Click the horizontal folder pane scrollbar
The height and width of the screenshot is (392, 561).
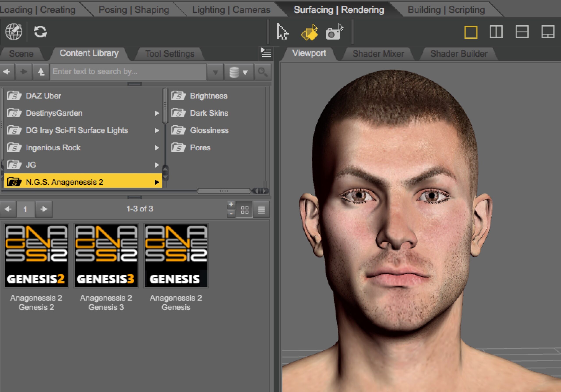[224, 191]
